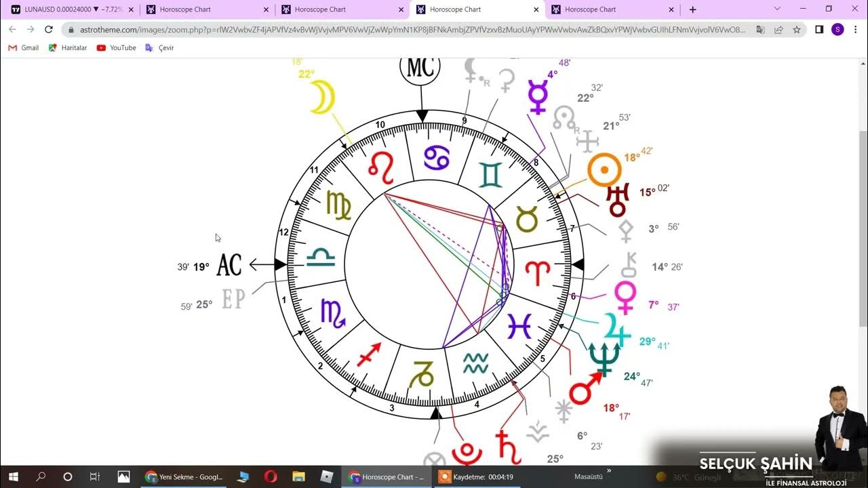Open the YouTube bookmark

[117, 48]
